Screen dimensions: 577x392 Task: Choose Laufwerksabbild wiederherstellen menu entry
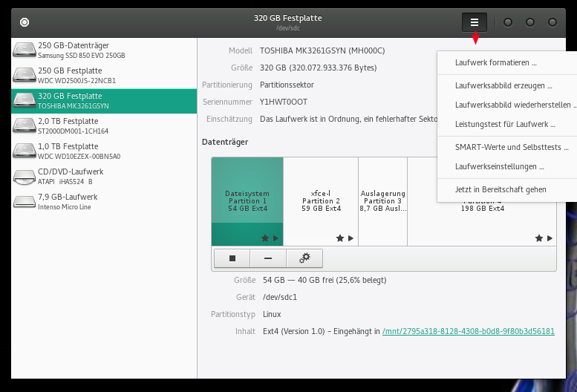point(512,105)
